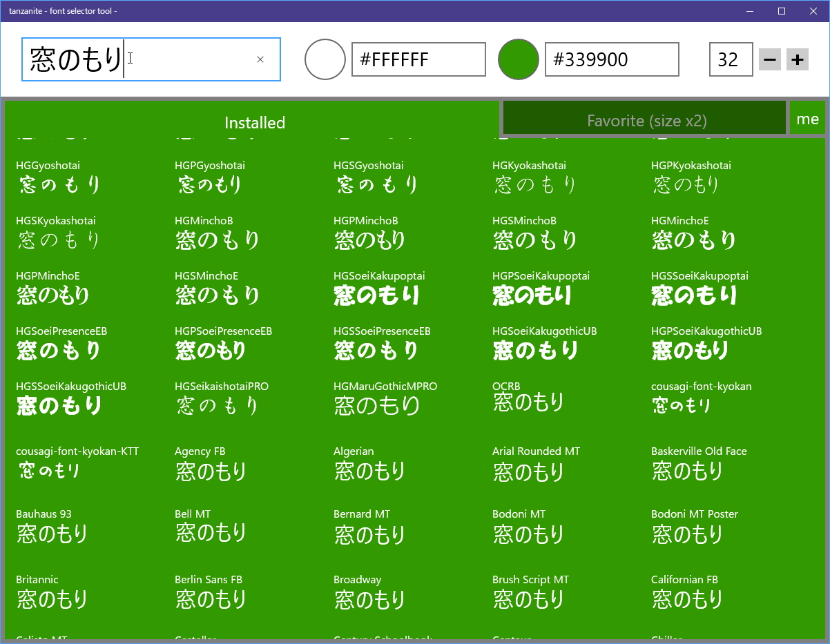Click the Bernard MT font preview
Screen dimensions: 830x644
coord(369,526)
